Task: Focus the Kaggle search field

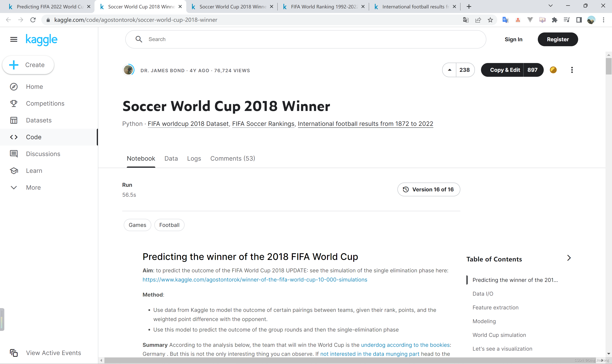Action: click(305, 39)
